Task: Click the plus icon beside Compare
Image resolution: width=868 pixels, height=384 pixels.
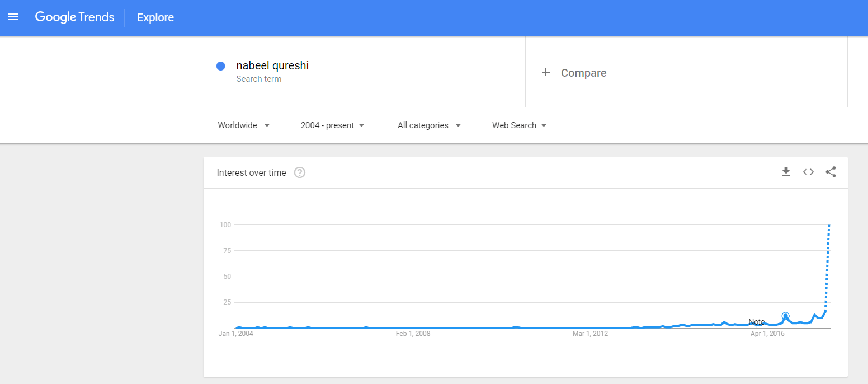Action: pyautogui.click(x=546, y=73)
